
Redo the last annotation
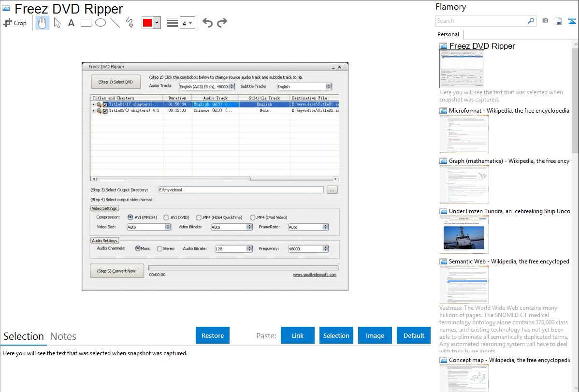tap(222, 23)
